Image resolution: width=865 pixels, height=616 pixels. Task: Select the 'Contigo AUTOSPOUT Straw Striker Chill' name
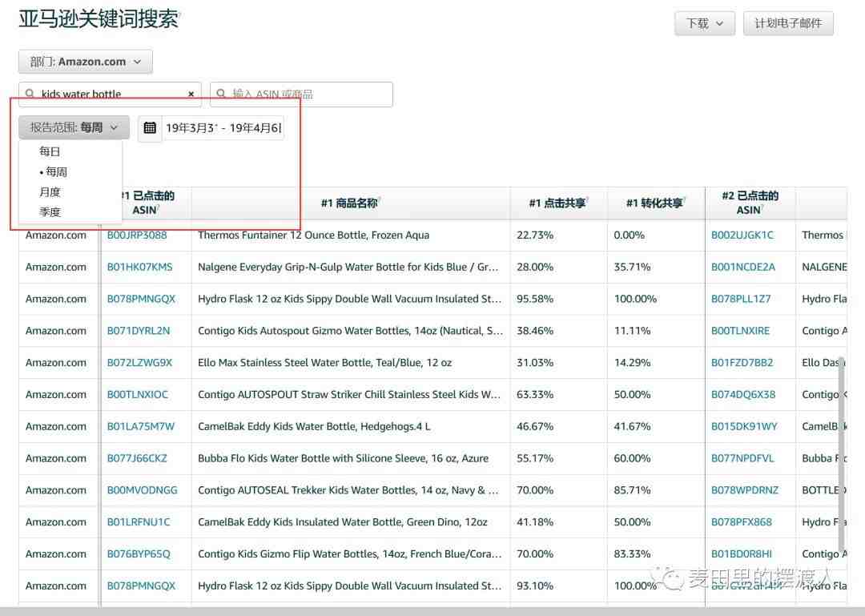point(349,395)
